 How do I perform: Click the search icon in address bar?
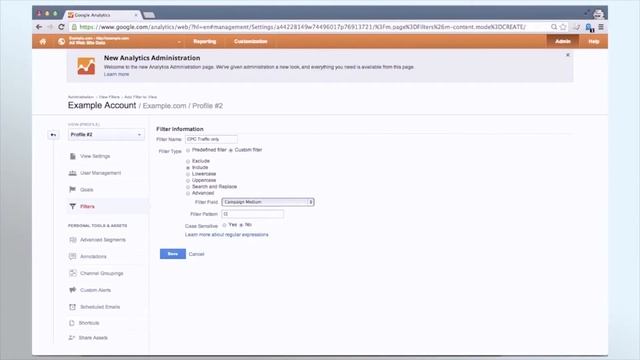coord(554,27)
